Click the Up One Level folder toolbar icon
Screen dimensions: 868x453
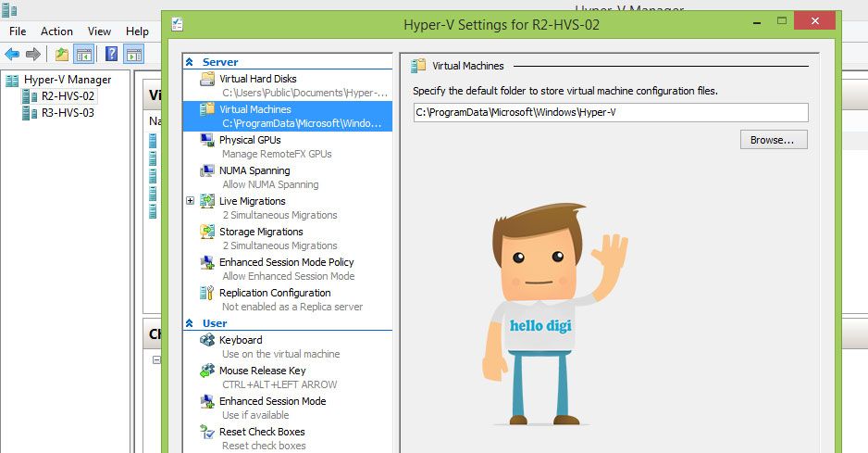coord(62,54)
